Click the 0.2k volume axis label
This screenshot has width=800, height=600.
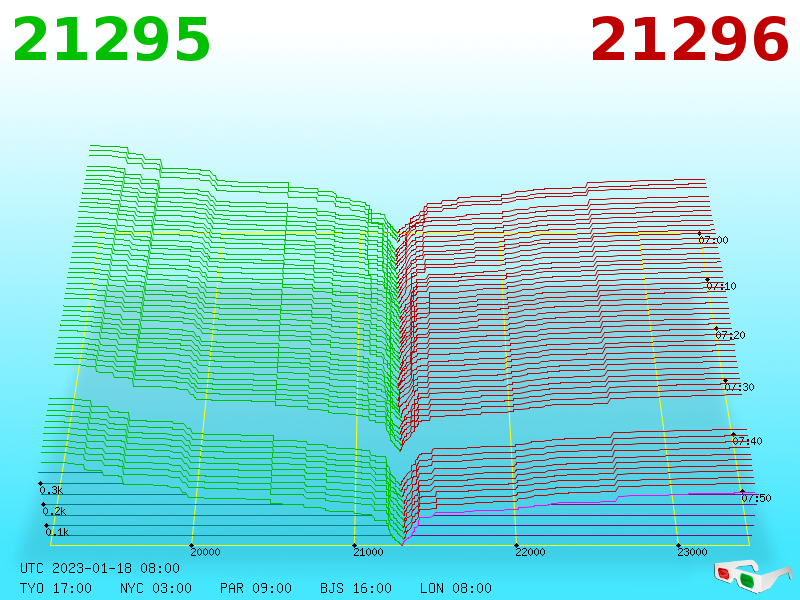click(54, 511)
